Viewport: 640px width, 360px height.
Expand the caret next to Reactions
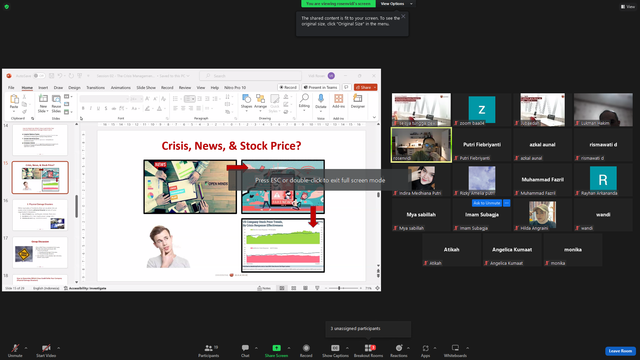408,348
